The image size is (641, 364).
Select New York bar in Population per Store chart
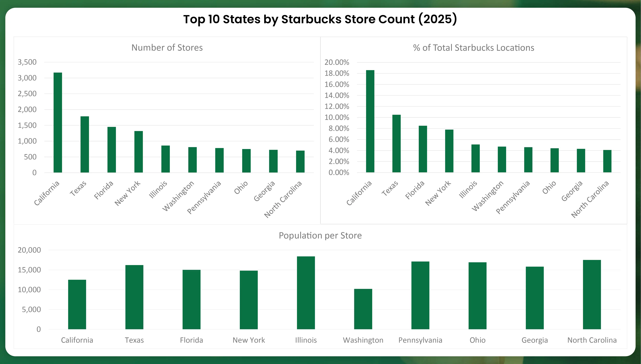coord(249,300)
